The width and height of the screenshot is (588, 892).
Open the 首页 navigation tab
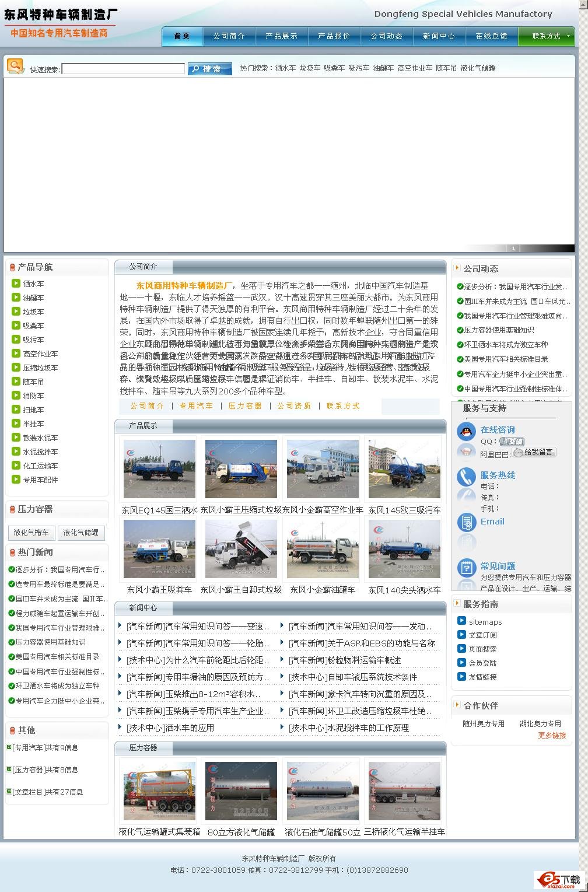pos(182,36)
